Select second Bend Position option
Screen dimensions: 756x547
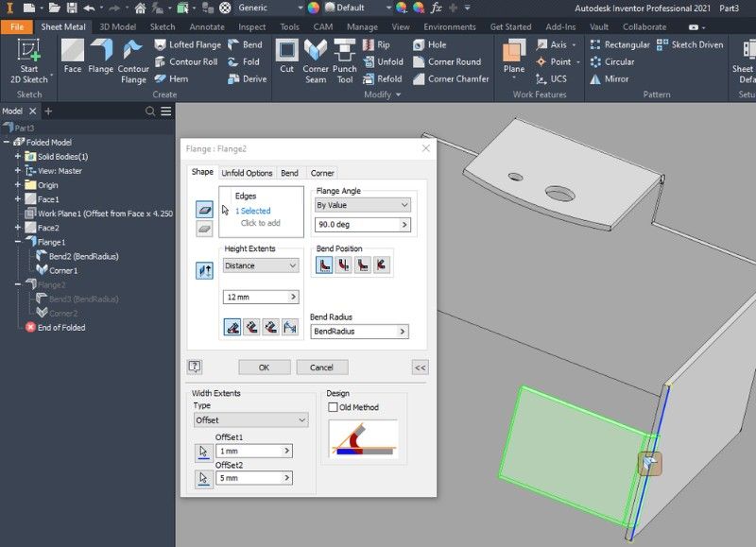tap(343, 265)
